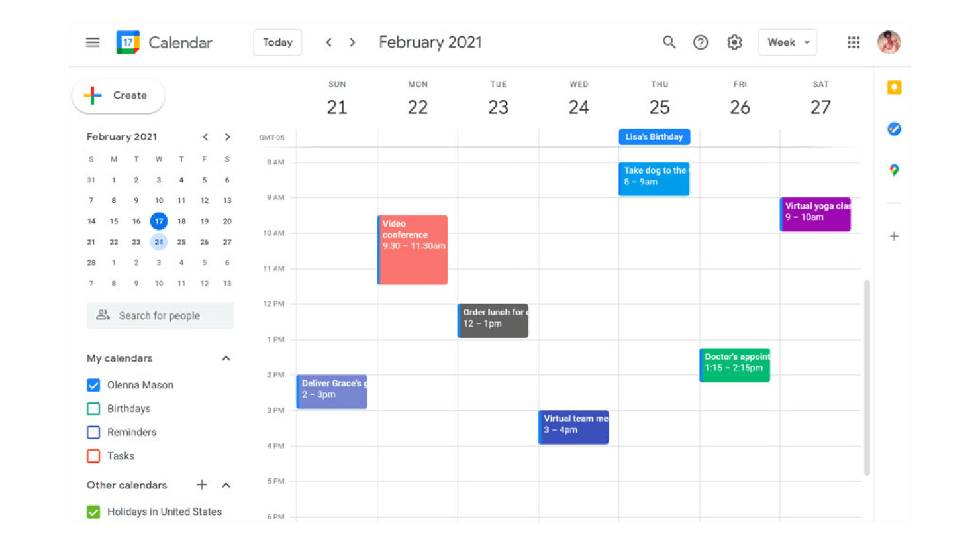Open Lisa's Birthday all-day event

coord(654,137)
